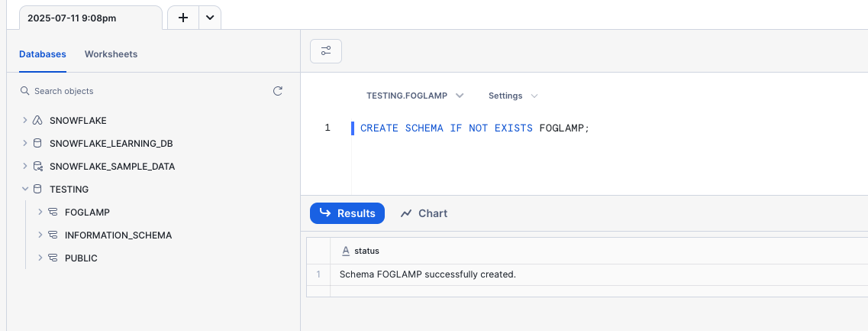Switch to the Worksheets tab
Image resolution: width=868 pixels, height=331 pixels.
pyautogui.click(x=111, y=54)
